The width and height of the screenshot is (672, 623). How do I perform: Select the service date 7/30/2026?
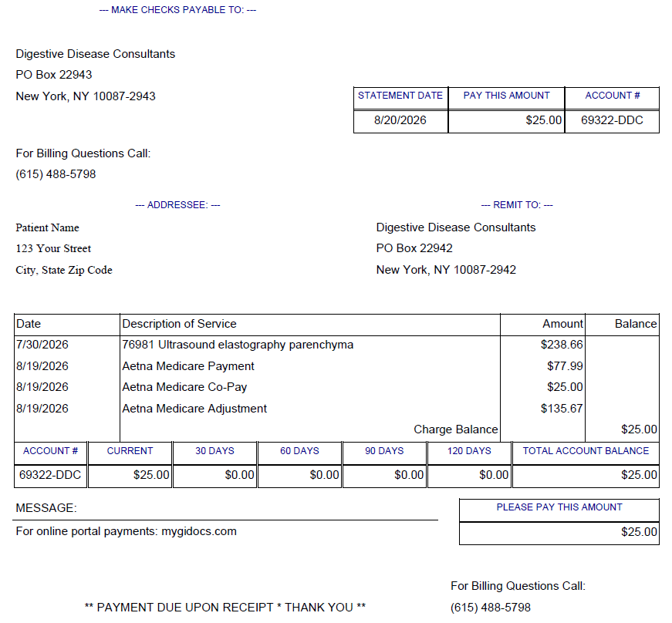click(42, 345)
